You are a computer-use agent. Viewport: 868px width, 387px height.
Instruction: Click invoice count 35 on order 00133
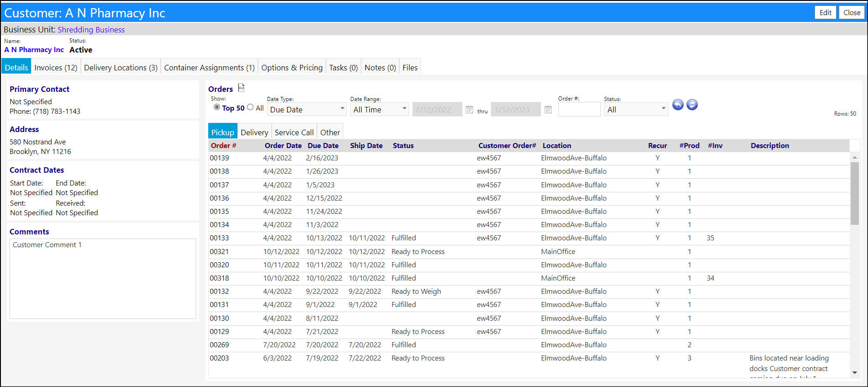tap(710, 238)
